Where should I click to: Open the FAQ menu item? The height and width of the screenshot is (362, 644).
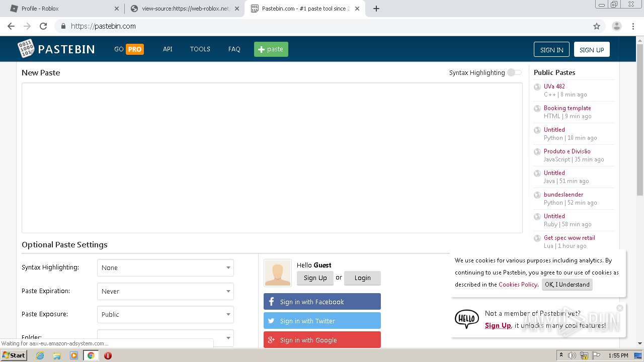(x=234, y=49)
